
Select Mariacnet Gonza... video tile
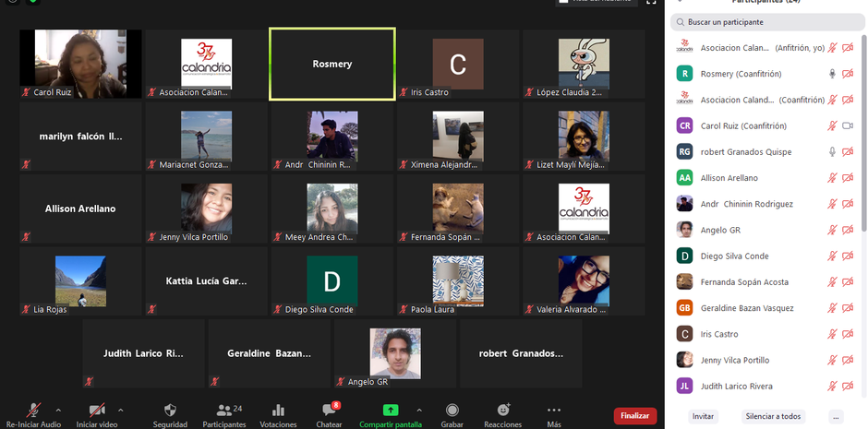[207, 137]
